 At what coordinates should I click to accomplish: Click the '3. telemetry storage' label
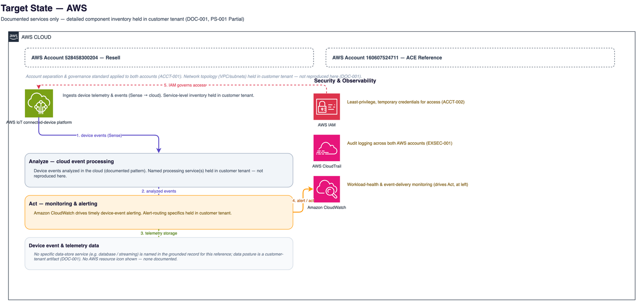[x=159, y=233]
